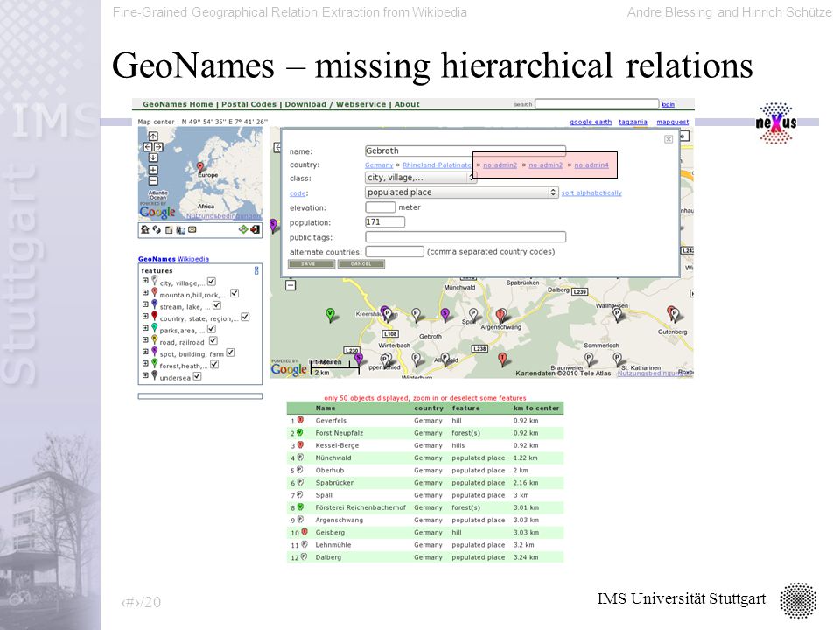Image resolution: width=840 pixels, height=630 pixels.
Task: Click the name field containing Gebroth
Action: click(465, 150)
